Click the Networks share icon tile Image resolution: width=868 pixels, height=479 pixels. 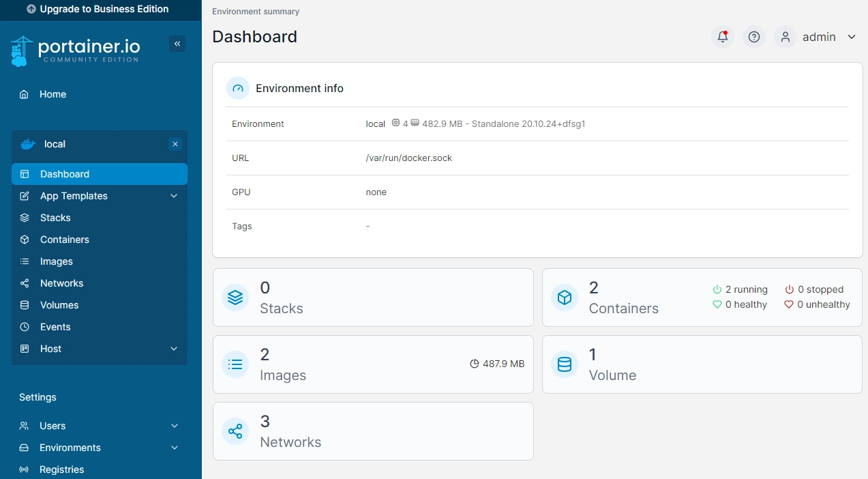click(x=235, y=431)
